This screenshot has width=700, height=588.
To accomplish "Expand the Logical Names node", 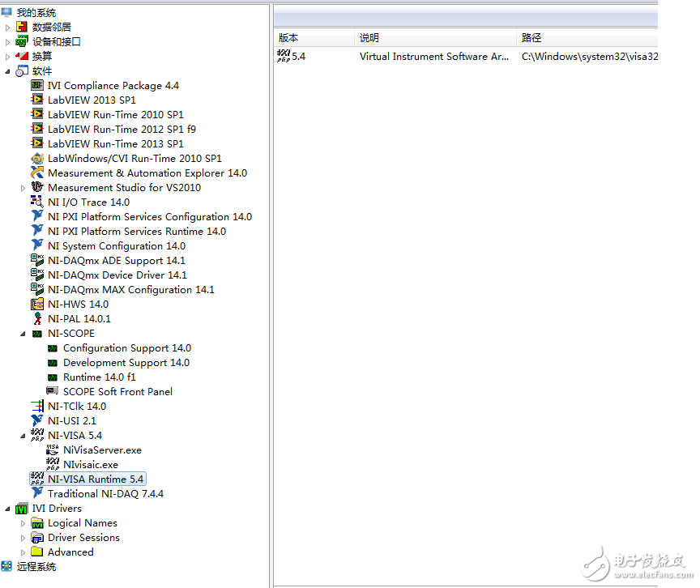I will tap(23, 523).
